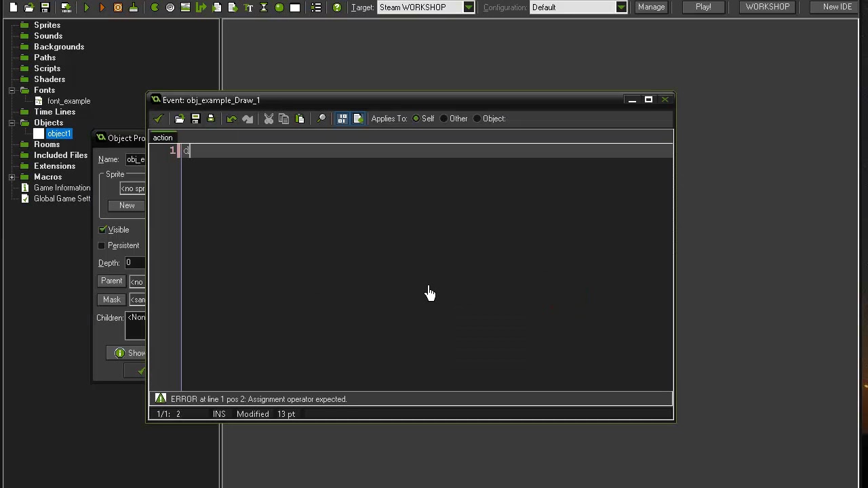Save the project with the floppy disk icon

pyautogui.click(x=45, y=7)
